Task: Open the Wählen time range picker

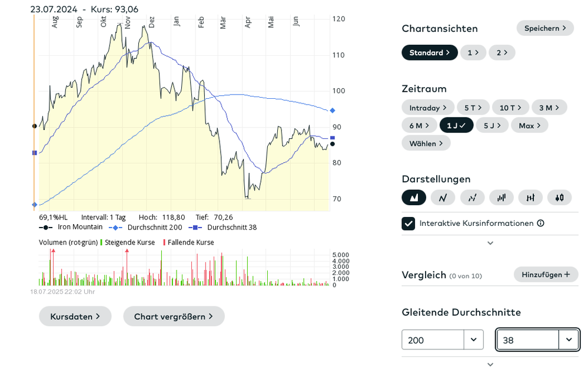Action: click(426, 143)
